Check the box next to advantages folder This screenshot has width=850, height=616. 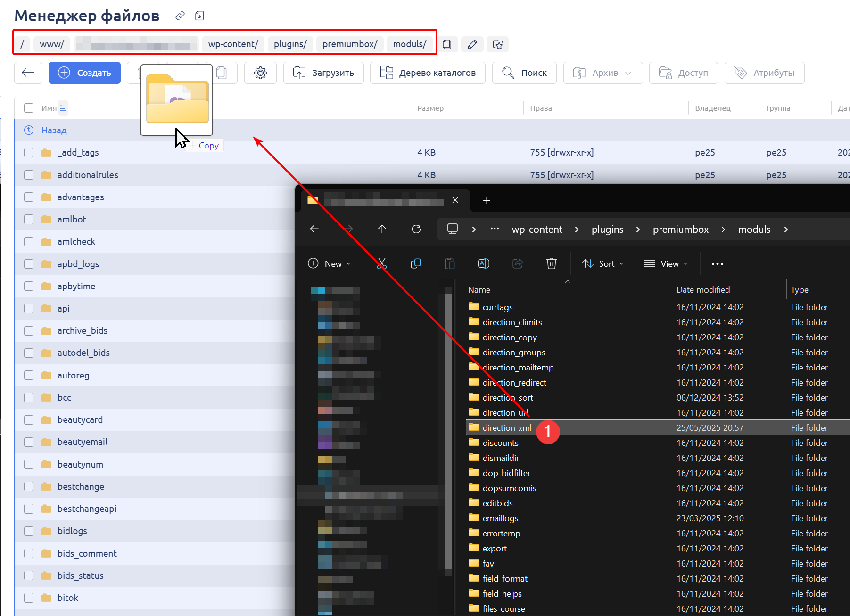tap(29, 197)
